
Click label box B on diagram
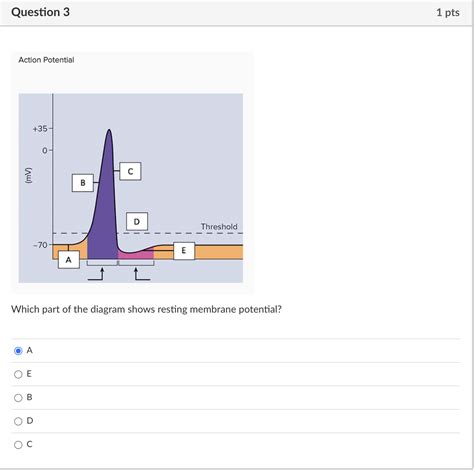coord(83,183)
